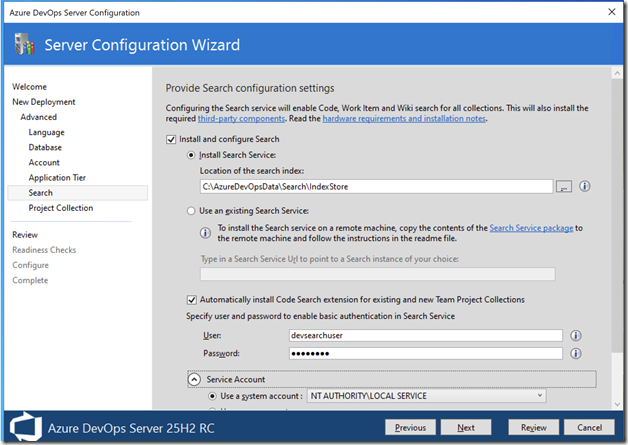Open Project Collection step in sidebar

click(60, 208)
